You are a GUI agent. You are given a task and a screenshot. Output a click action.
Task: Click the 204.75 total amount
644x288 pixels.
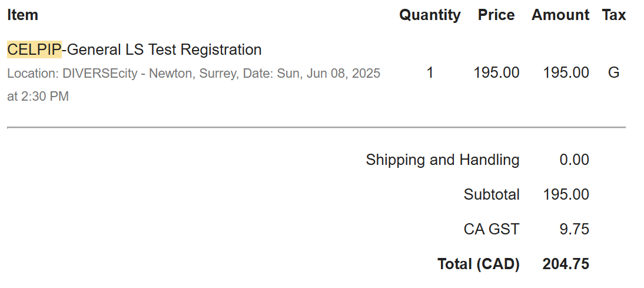click(x=566, y=264)
